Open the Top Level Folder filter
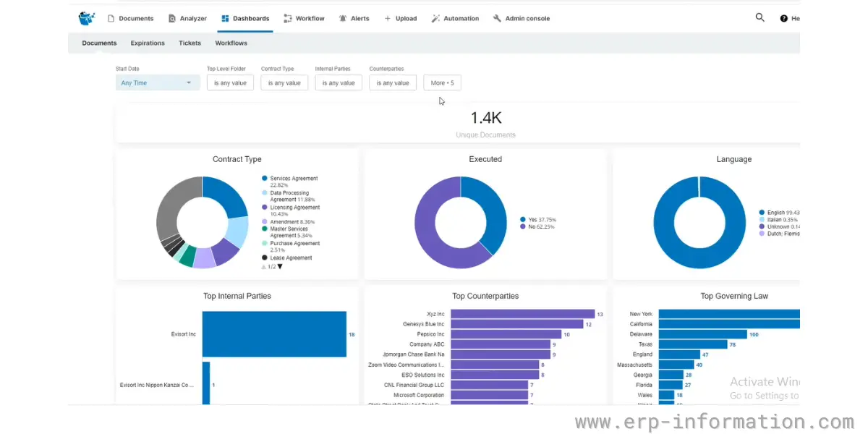 coord(230,82)
